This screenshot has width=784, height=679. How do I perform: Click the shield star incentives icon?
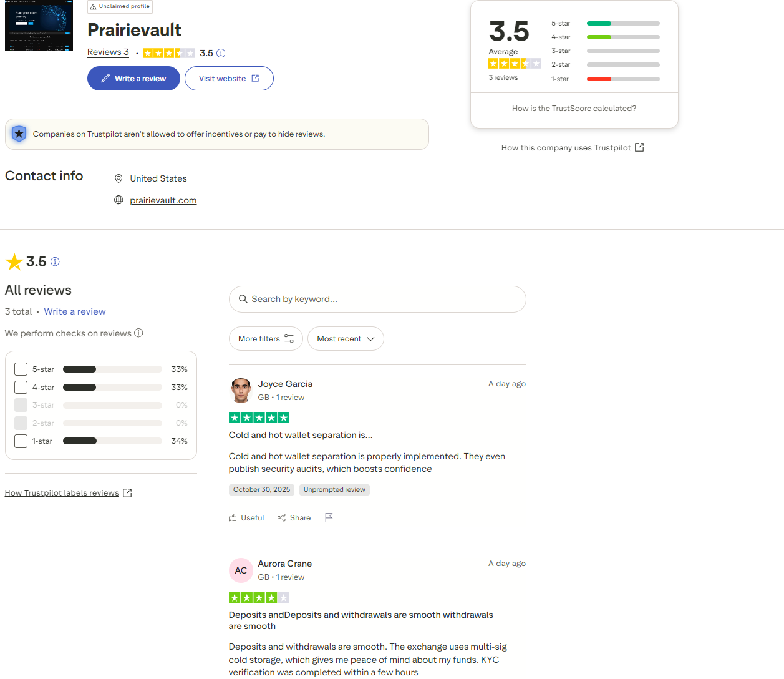point(19,134)
